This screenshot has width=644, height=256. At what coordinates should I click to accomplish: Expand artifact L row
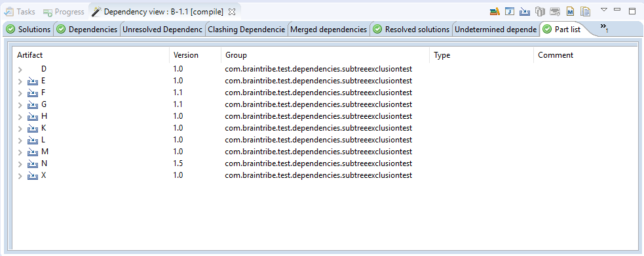pyautogui.click(x=20, y=140)
